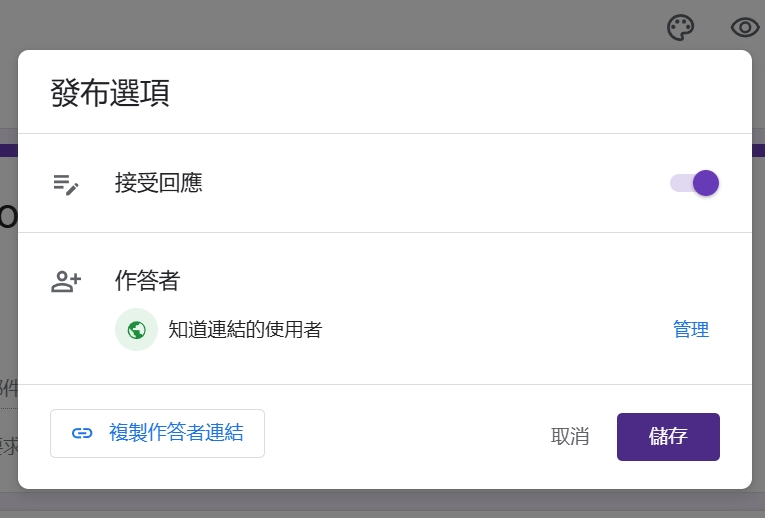Click the 接受回應 label text
765x518 pixels.
[x=159, y=183]
